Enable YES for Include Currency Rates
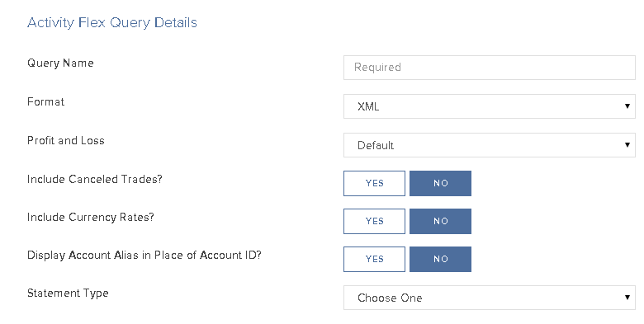This screenshot has width=644, height=324. point(374,221)
